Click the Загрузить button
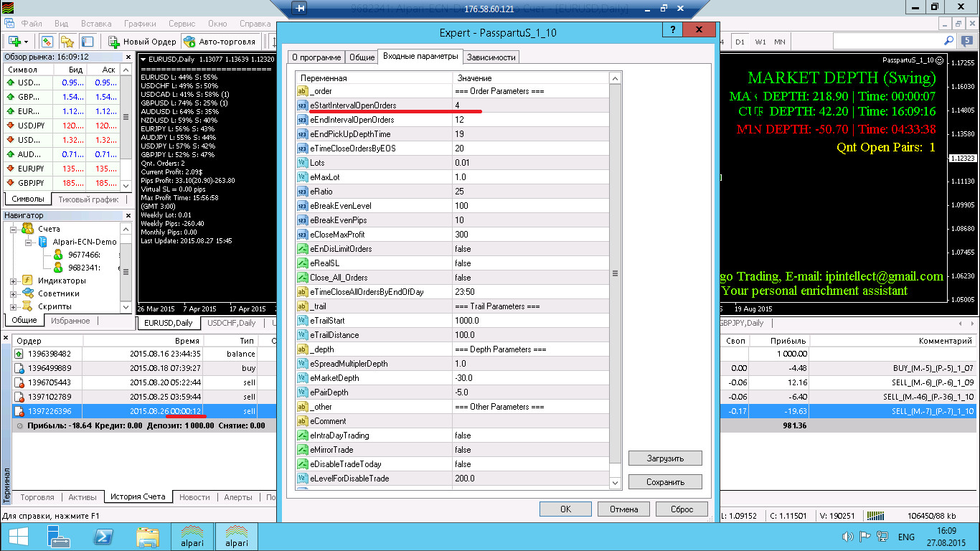This screenshot has height=551, width=980. point(665,458)
